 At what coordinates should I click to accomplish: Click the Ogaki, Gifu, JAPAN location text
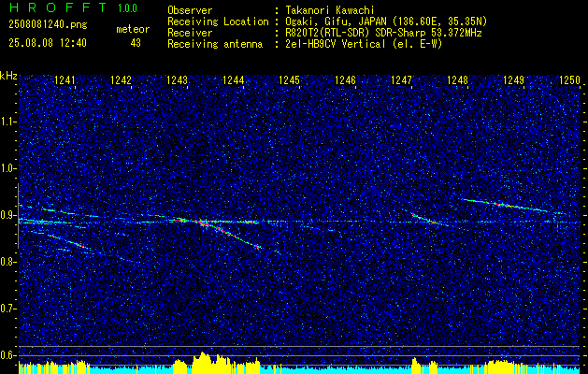point(385,22)
